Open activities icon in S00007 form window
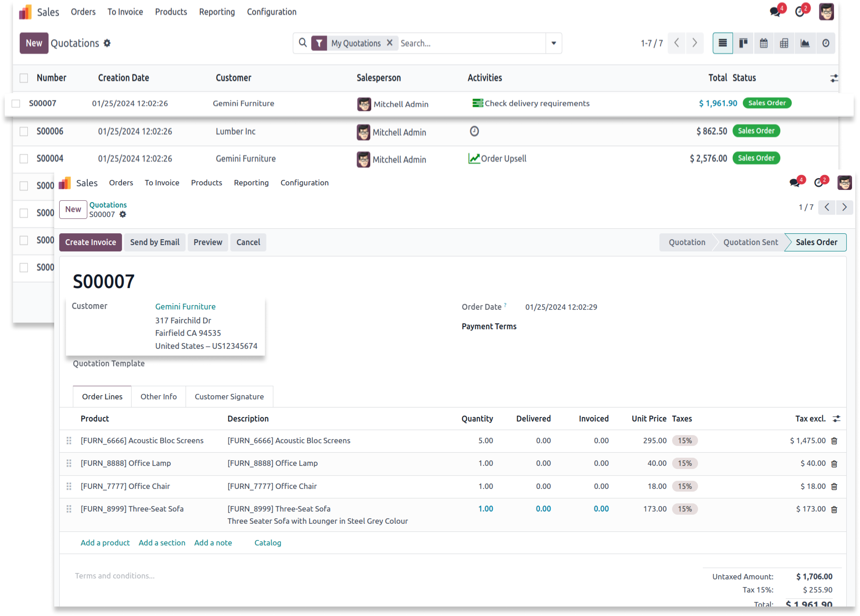 point(819,183)
